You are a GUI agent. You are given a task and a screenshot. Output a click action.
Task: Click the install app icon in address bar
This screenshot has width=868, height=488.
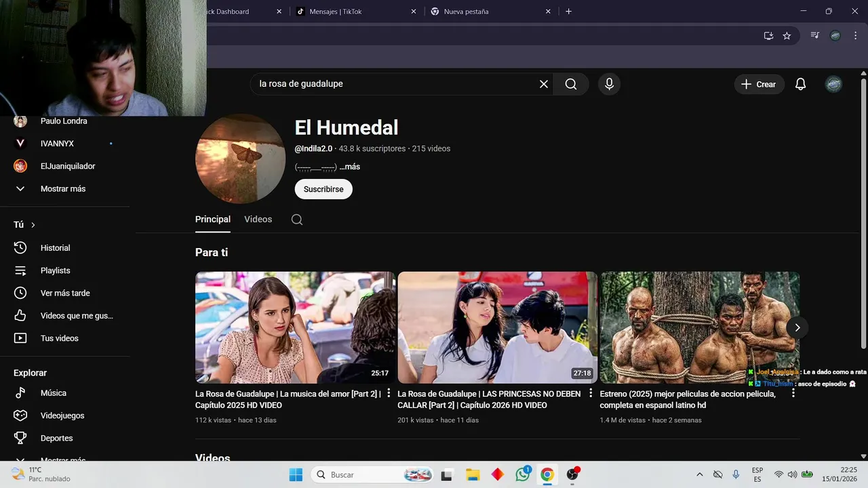(x=768, y=36)
